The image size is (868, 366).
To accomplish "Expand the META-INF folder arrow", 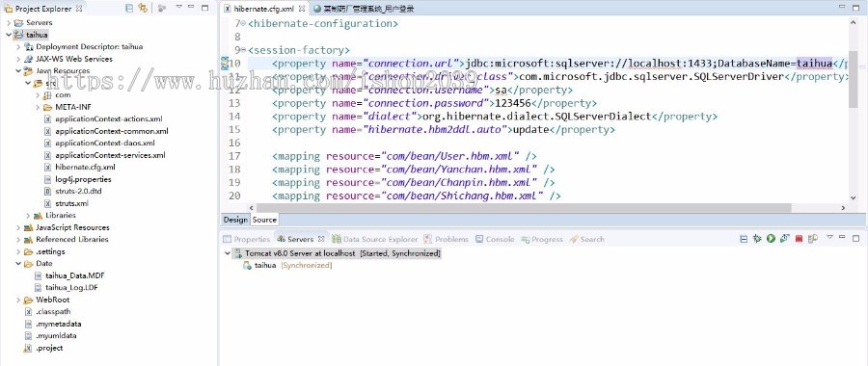I will pos(38,107).
